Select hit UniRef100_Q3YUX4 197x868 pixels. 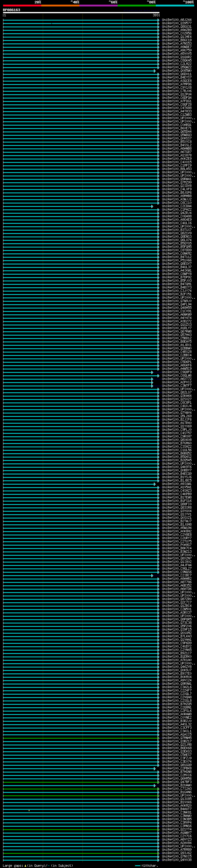177,511
